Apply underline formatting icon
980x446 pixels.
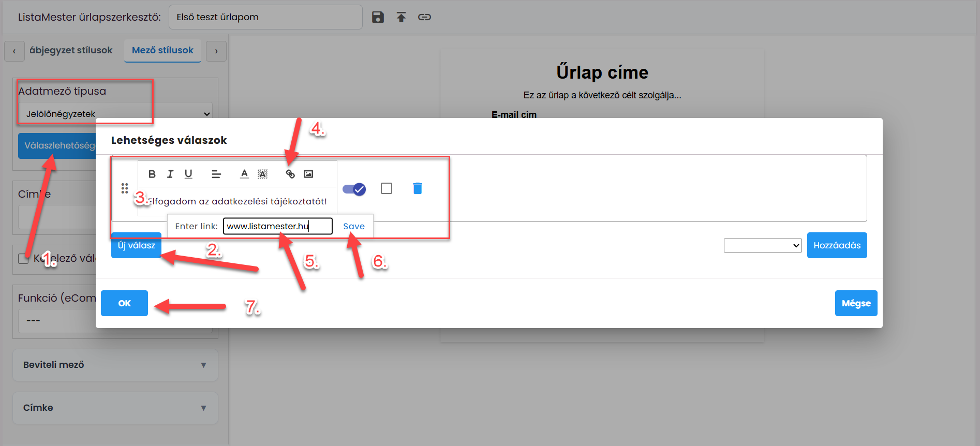click(x=188, y=174)
